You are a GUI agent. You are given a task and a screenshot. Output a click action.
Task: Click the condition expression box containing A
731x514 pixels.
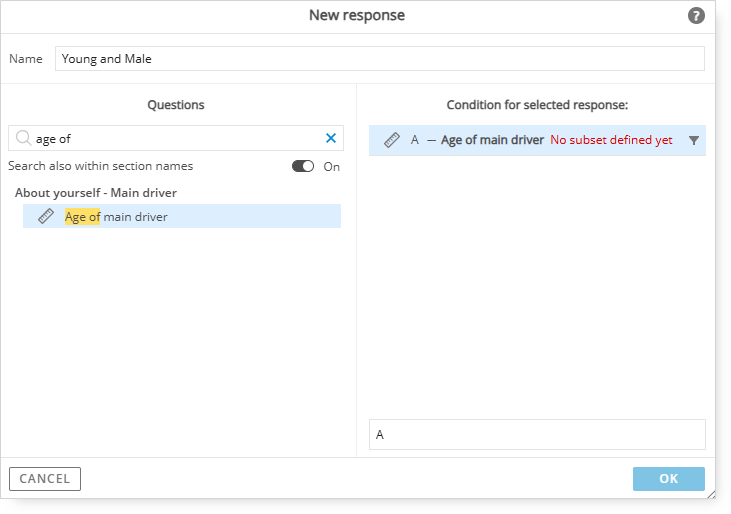[x=537, y=434]
